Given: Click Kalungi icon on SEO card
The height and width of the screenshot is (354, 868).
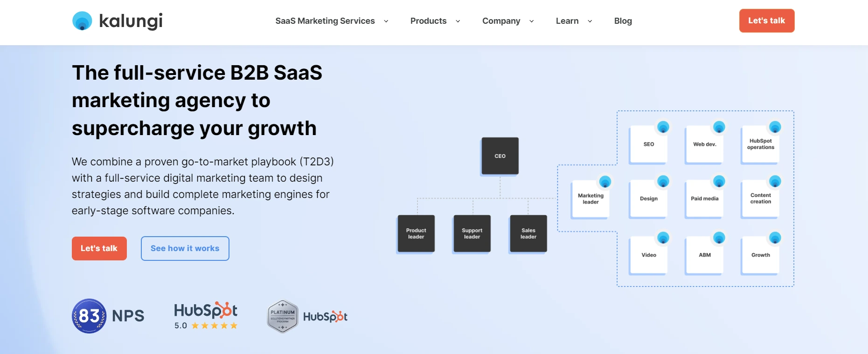Looking at the screenshot, I should point(663,127).
